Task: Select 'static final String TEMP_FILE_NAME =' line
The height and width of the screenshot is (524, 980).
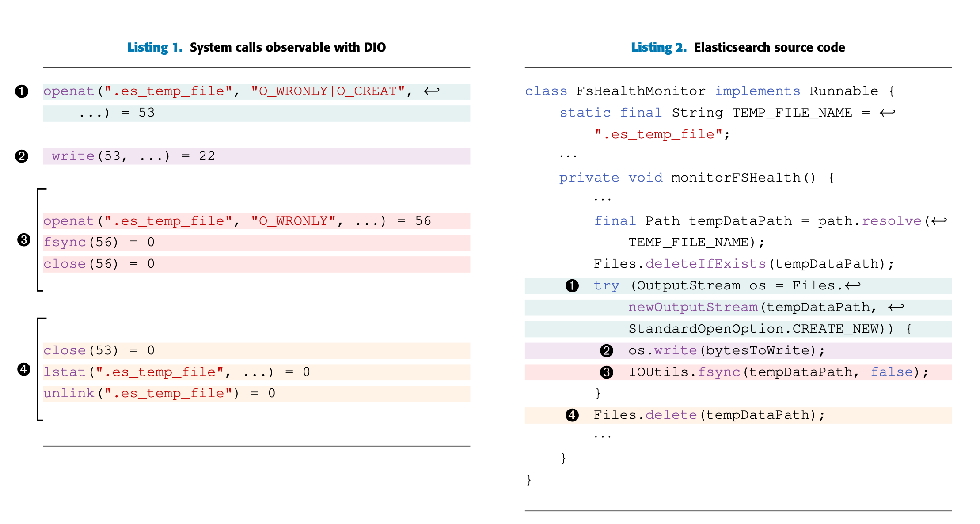Action: click(727, 113)
